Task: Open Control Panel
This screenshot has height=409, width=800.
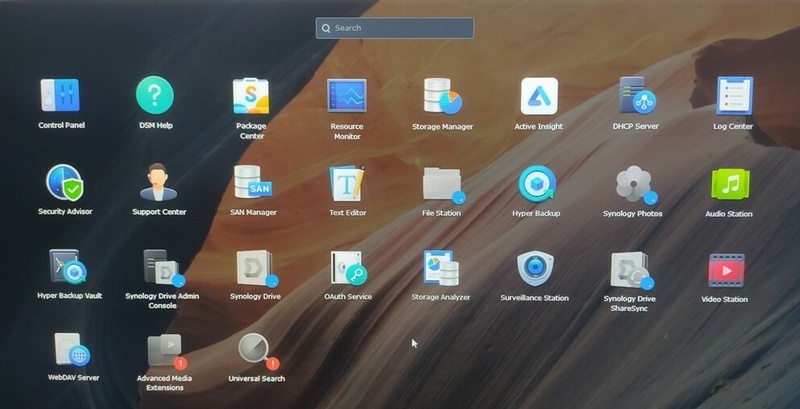Action: (x=60, y=95)
